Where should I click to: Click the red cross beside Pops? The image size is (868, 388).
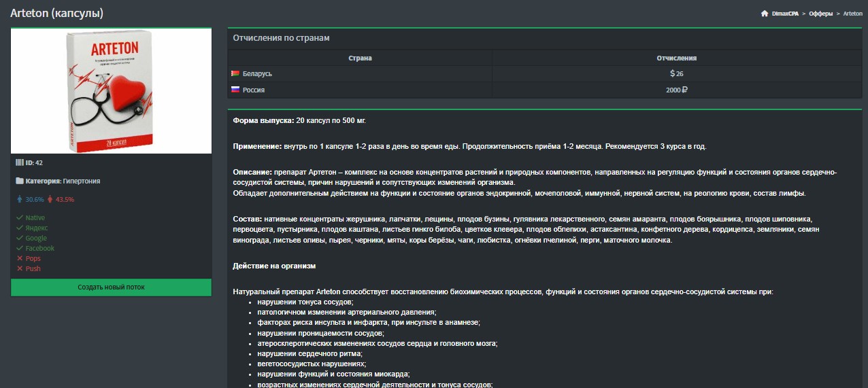tap(20, 258)
